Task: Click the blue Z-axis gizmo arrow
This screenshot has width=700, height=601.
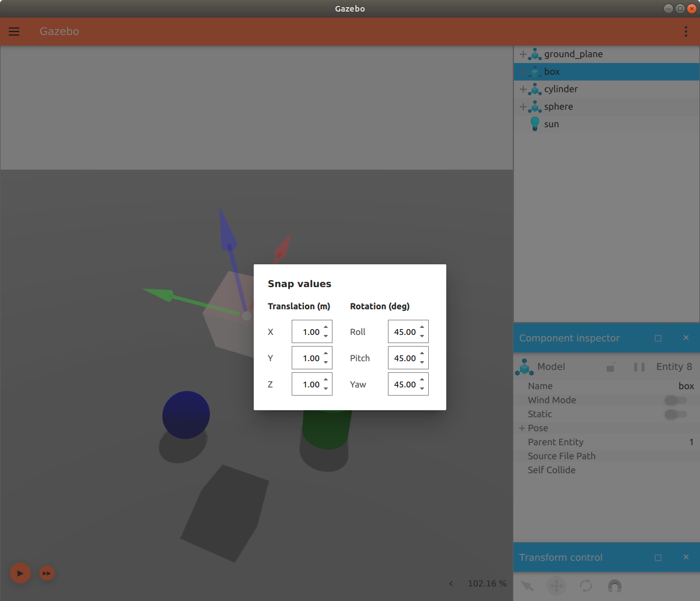Action: [228, 239]
